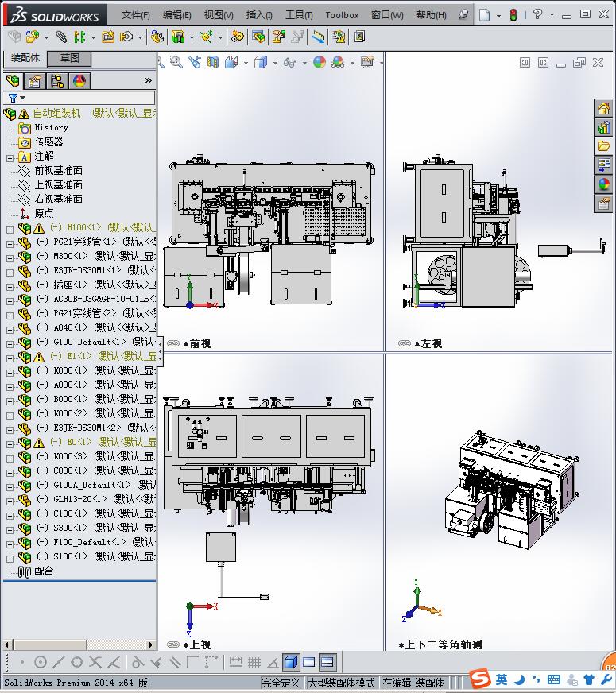Expand the M300<1> component node

[10, 258]
